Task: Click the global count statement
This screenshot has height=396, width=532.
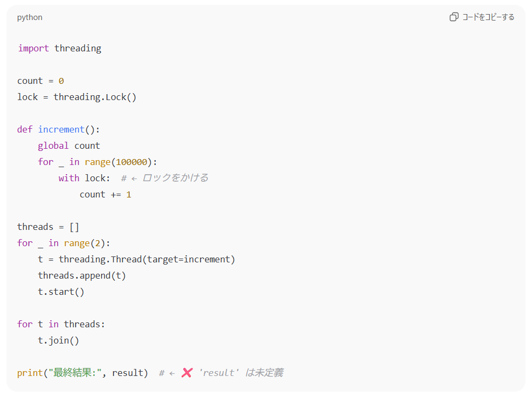Action: [69, 146]
